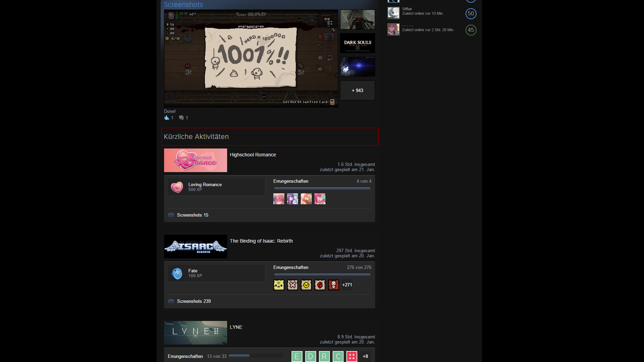Click the LYNE achievement progress bar
Screen dimensions: 644x362
point(256,356)
